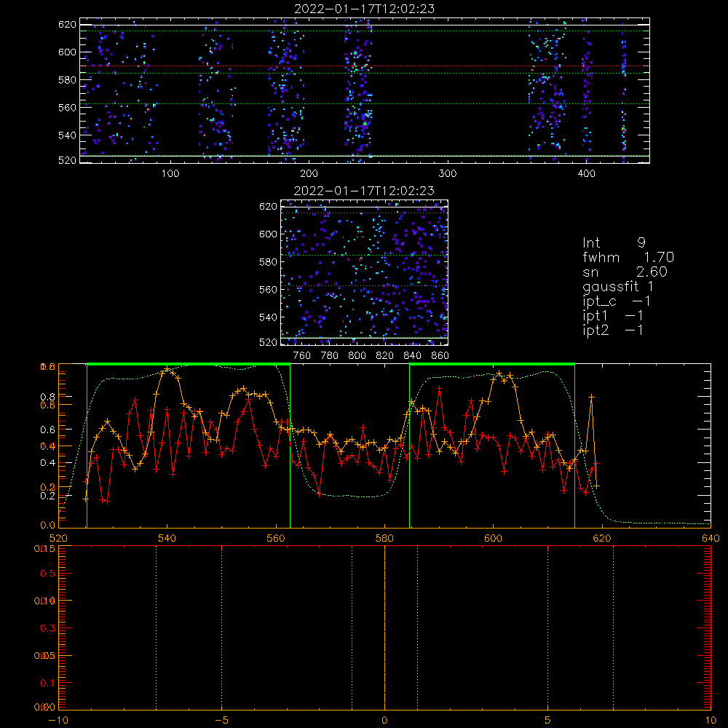
Task: Select the 'Int 9' parameter text
Action: 614,242
